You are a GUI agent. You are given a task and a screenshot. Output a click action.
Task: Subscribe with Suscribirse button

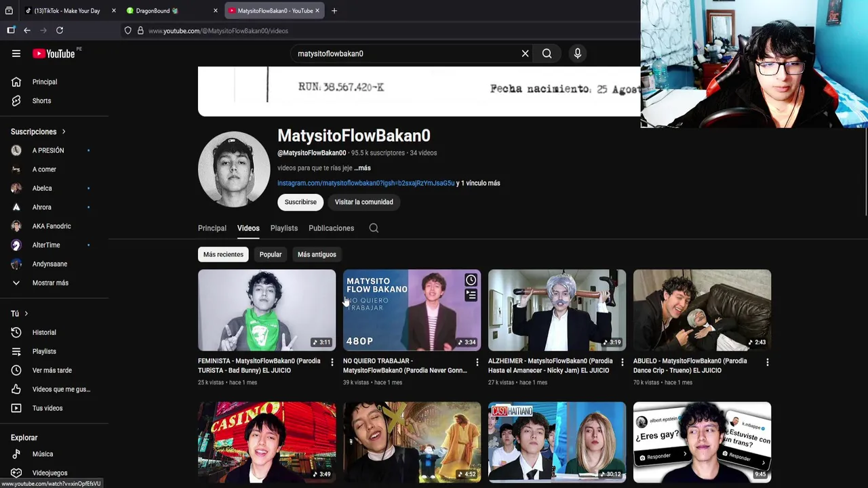[x=300, y=202]
